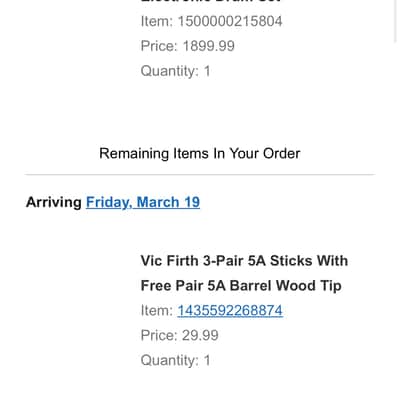Click the blank image area beside the drum set item
The height and width of the screenshot is (400, 400).
point(80,37)
